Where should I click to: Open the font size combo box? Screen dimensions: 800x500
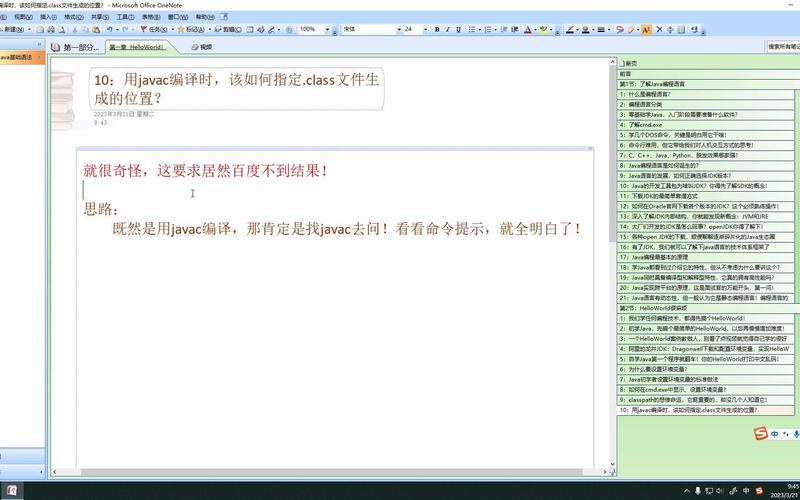point(416,30)
